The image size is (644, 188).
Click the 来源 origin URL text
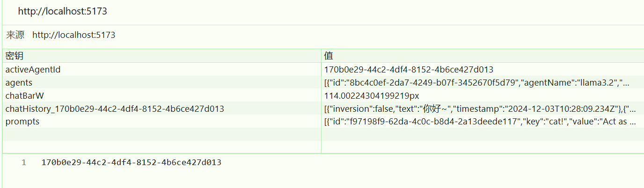point(74,35)
